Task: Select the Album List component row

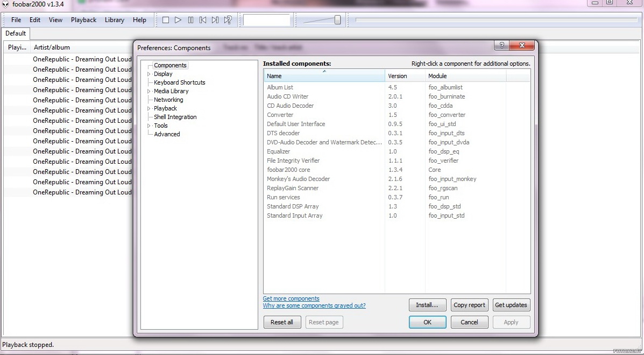Action: 397,87
